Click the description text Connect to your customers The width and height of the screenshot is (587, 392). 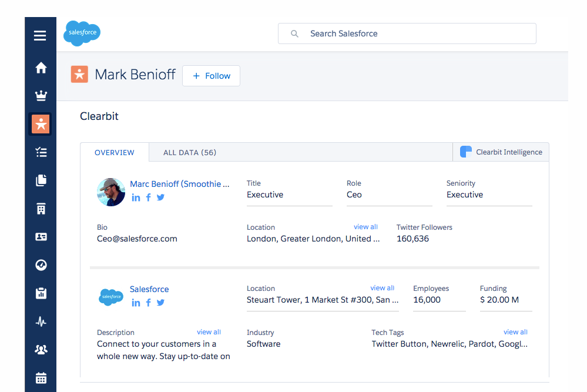pos(163,350)
